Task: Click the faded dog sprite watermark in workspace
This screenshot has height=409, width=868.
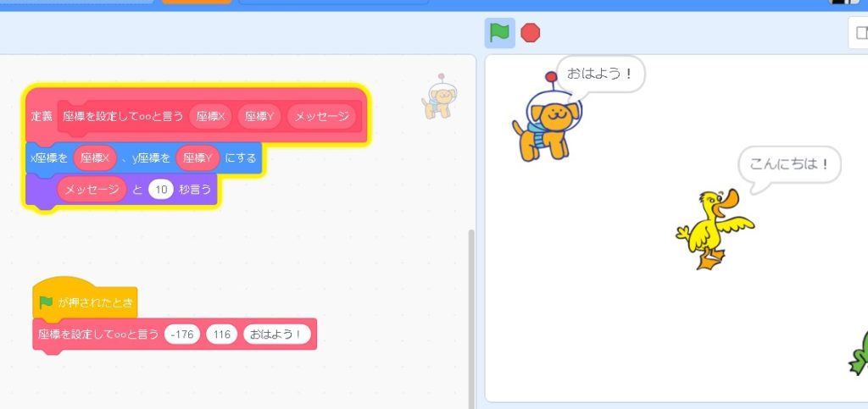Action: (x=437, y=97)
